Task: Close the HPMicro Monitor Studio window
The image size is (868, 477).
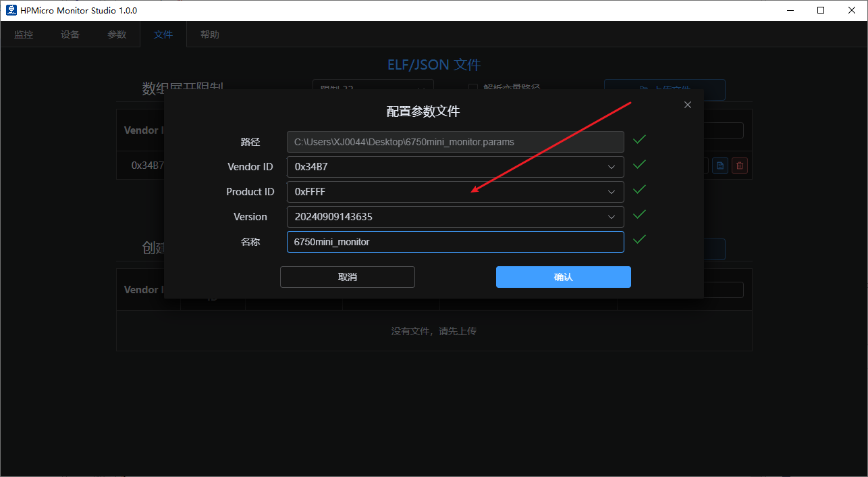Action: [852, 10]
